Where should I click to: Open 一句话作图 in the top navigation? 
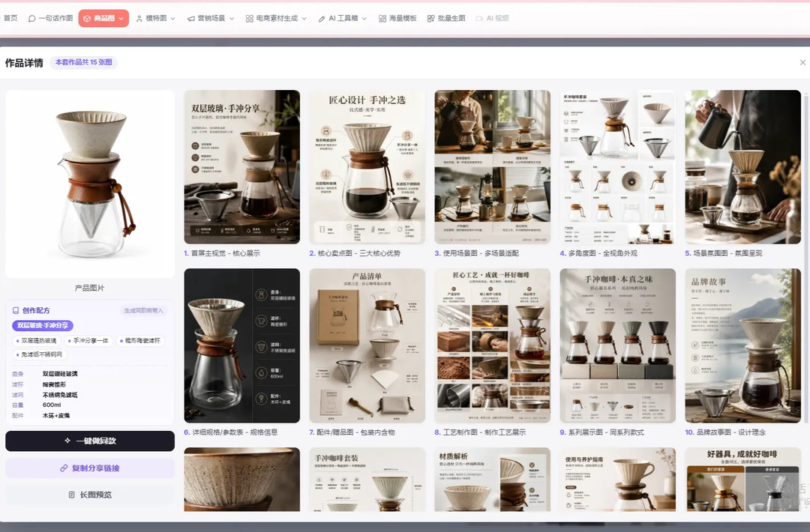click(x=50, y=18)
